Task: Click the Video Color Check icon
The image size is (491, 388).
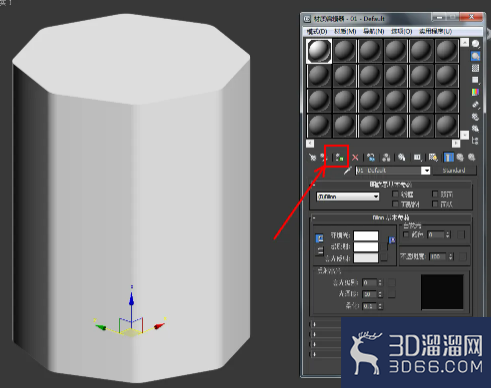Action: (x=475, y=92)
